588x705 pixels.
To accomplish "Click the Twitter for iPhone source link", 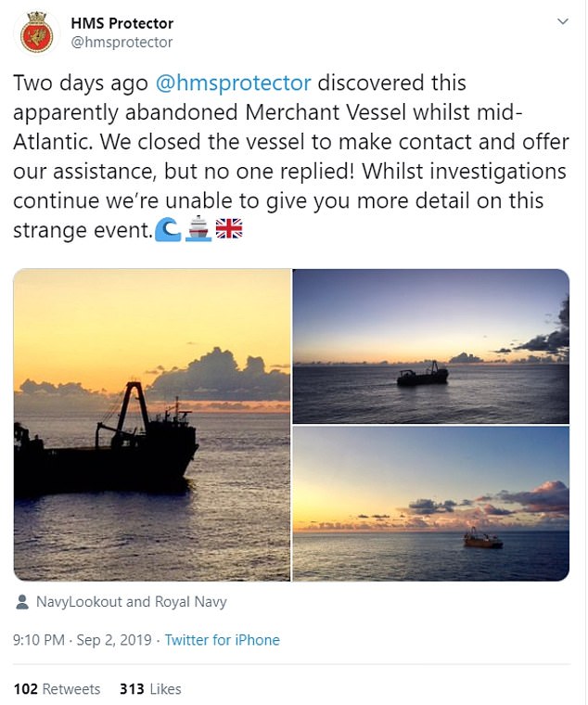I will pyautogui.click(x=223, y=640).
